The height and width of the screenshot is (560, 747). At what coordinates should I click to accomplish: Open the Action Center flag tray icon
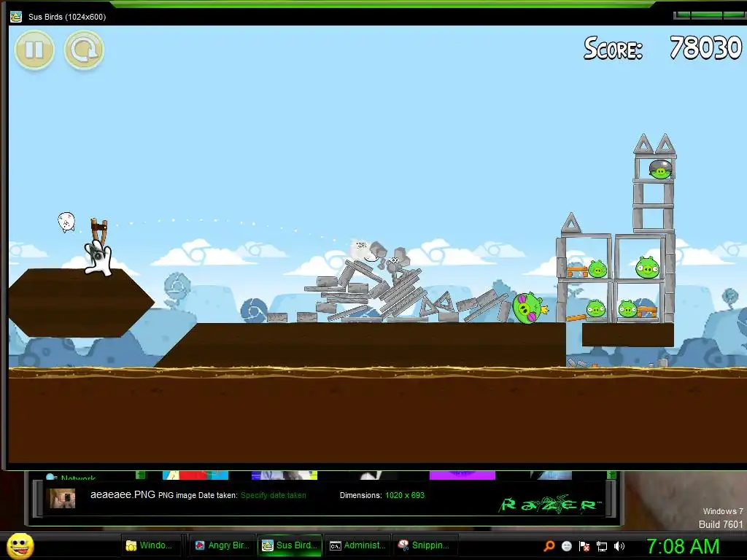tap(584, 546)
